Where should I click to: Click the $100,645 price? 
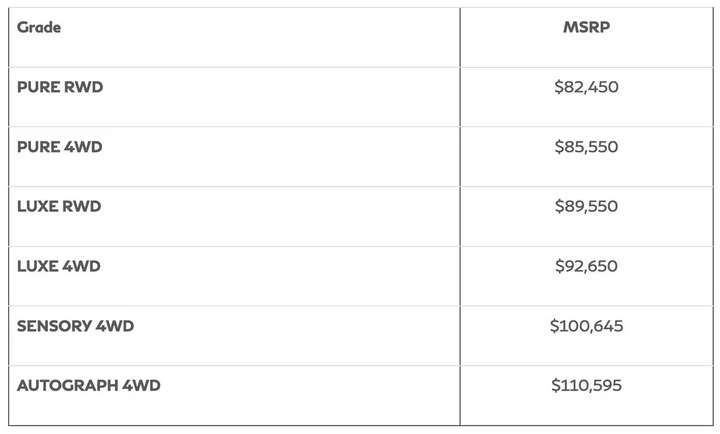pyautogui.click(x=586, y=326)
